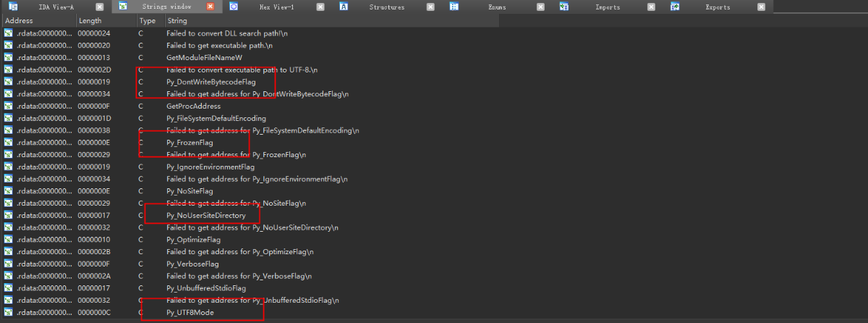
Task: Select the Py_UnbufferedStdioFlag string entry
Action: (206, 288)
